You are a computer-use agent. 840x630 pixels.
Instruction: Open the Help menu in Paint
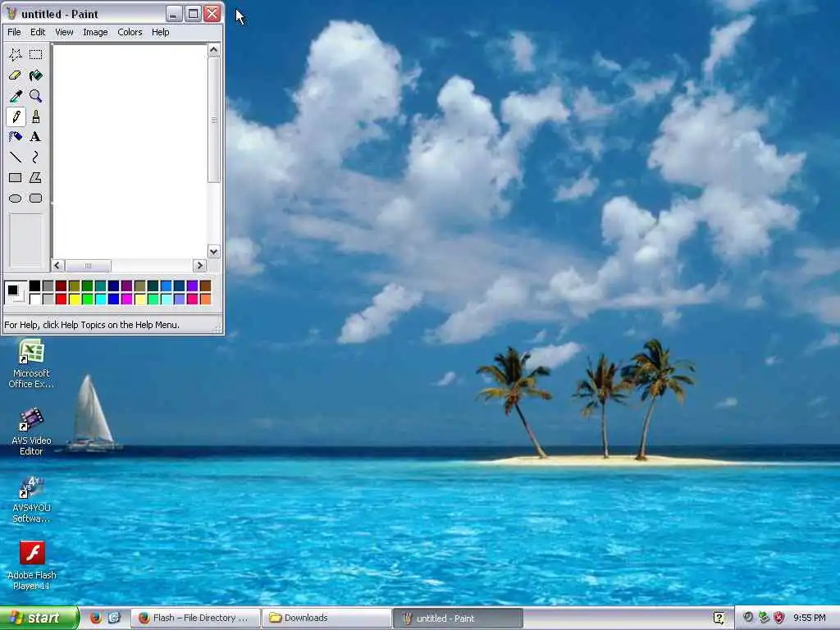(x=160, y=32)
